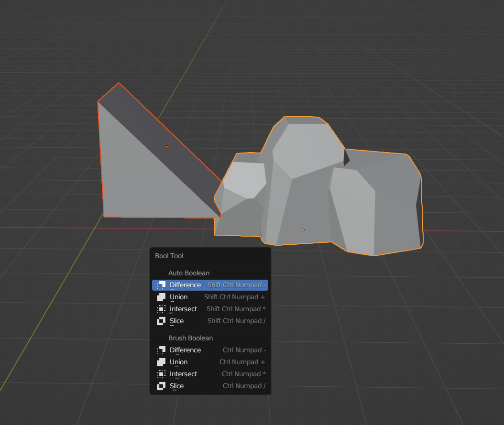Screen dimensions: 504x425
Task: Click the Brush Boolean Intersect icon
Action: [x=161, y=374]
